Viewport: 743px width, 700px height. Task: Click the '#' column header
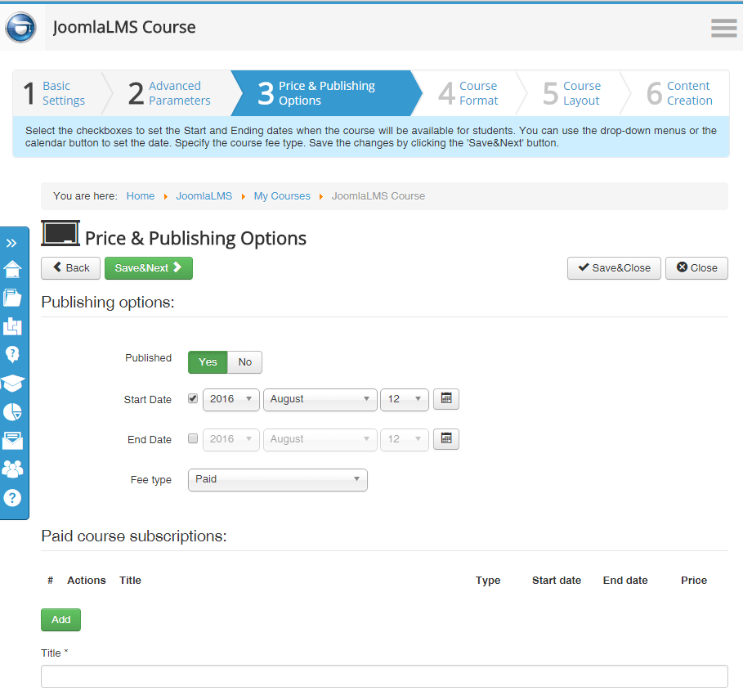(50, 581)
